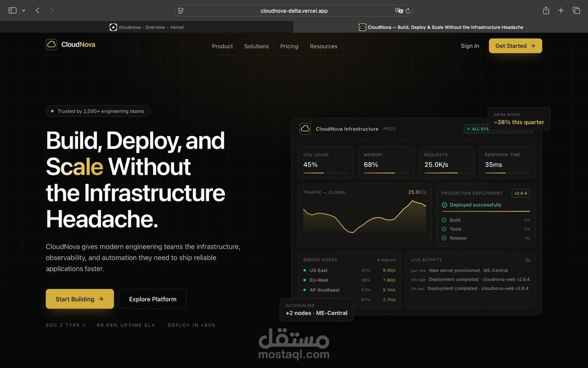The image size is (588, 368).
Task: Select the AP-Southeast server node row
Action: 349,290
